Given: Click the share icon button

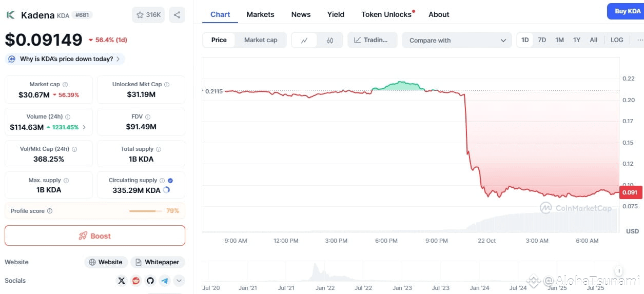Looking at the screenshot, I should 177,15.
